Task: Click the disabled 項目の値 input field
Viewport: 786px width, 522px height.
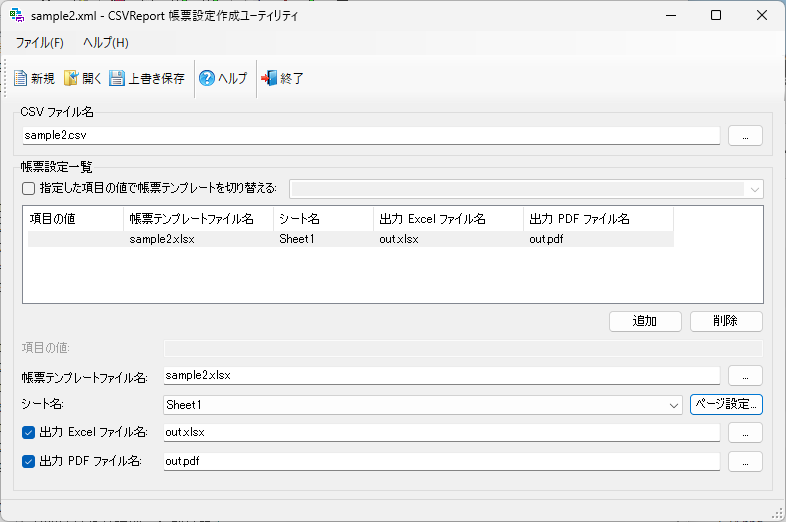Action: click(463, 348)
